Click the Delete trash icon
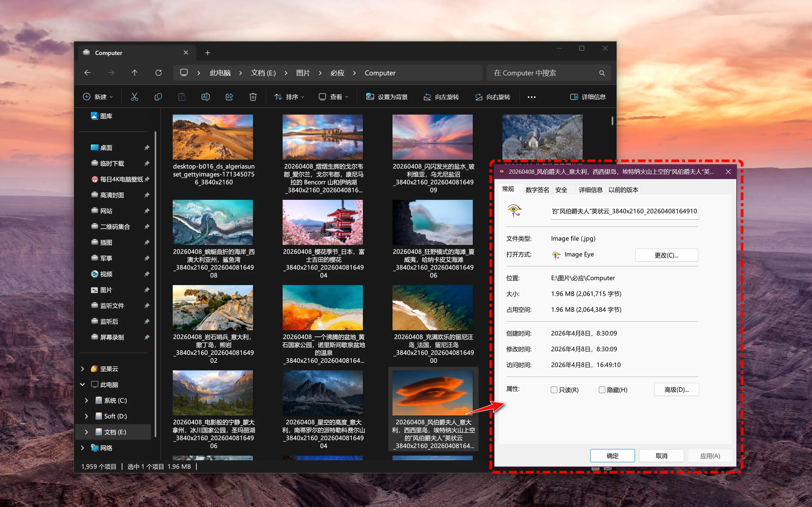The width and height of the screenshot is (812, 507). pyautogui.click(x=253, y=97)
